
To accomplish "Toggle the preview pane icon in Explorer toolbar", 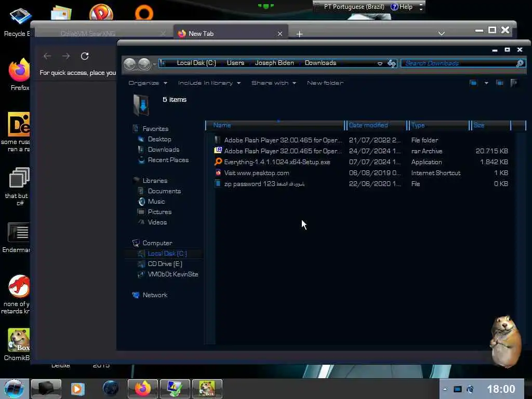I will point(499,83).
